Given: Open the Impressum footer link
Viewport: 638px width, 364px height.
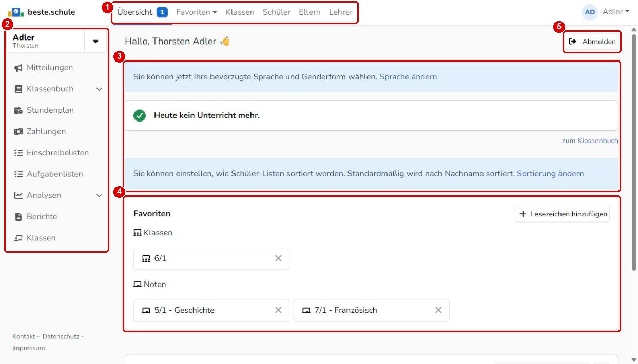Looking at the screenshot, I should point(28,348).
